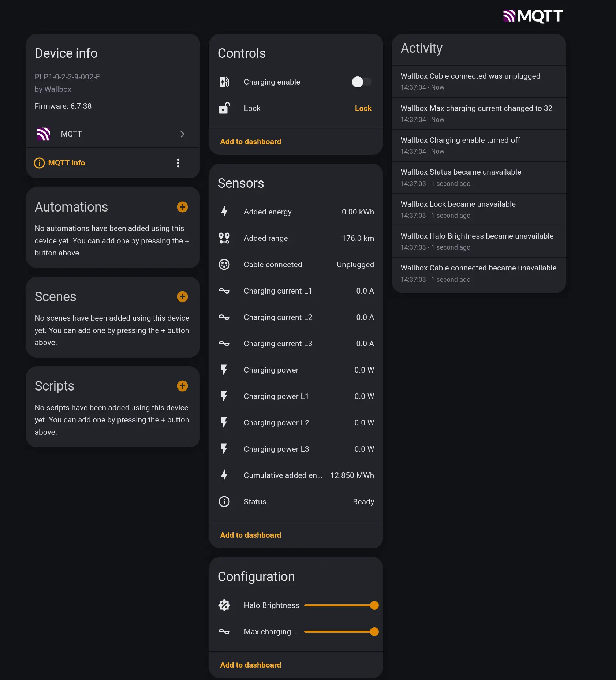The width and height of the screenshot is (616, 680).
Task: Click the 'Unplugged' Cable connected value
Action: 355,265
